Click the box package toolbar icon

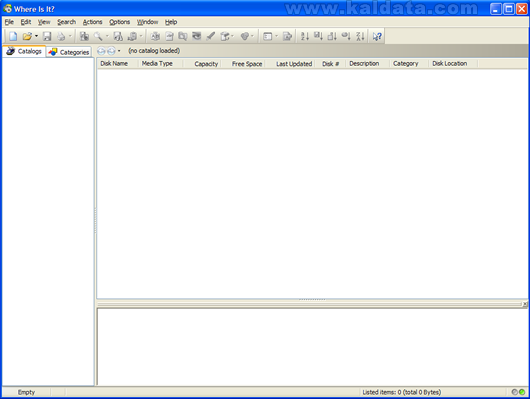(224, 36)
